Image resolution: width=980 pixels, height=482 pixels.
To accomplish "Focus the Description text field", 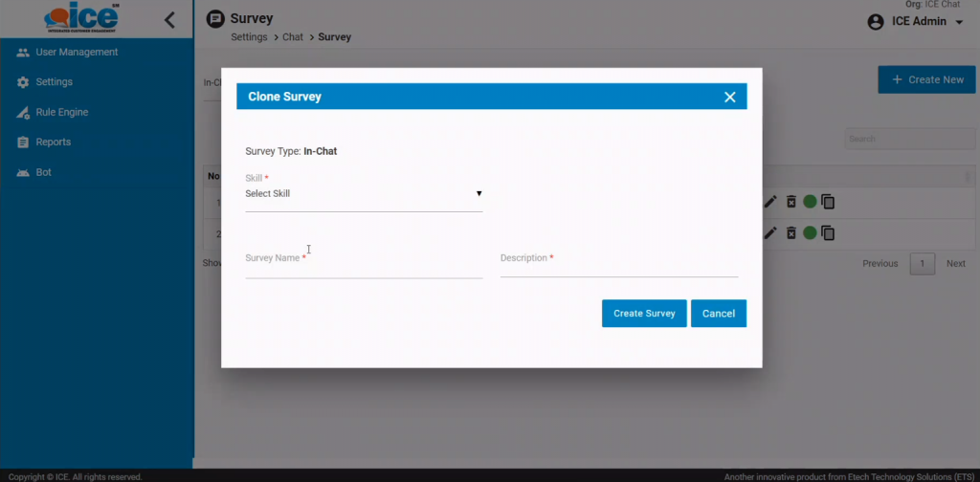I will (x=618, y=269).
